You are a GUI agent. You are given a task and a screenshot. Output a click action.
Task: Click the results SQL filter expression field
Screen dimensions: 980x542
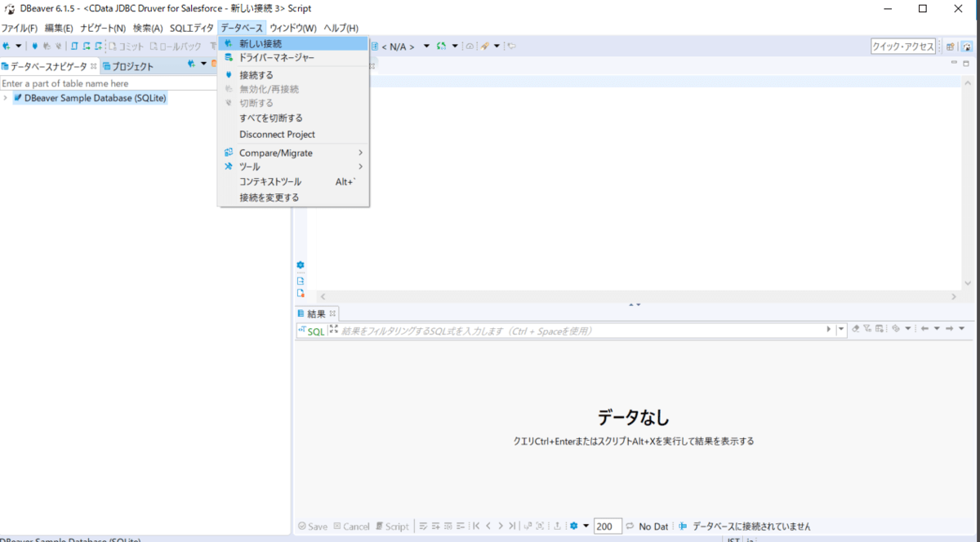tap(582, 331)
